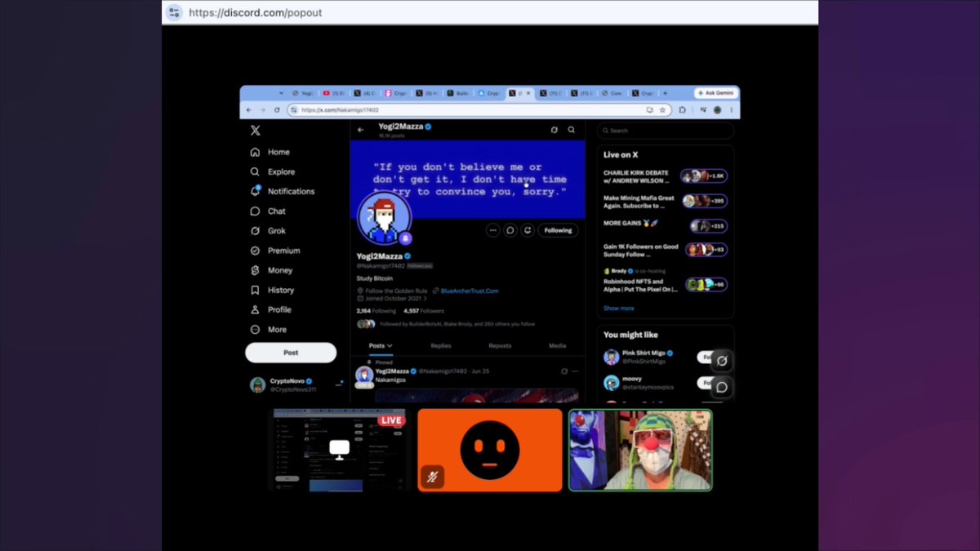Select the YouTube browser tab
Viewport: 980px width, 551px height.
click(x=335, y=93)
